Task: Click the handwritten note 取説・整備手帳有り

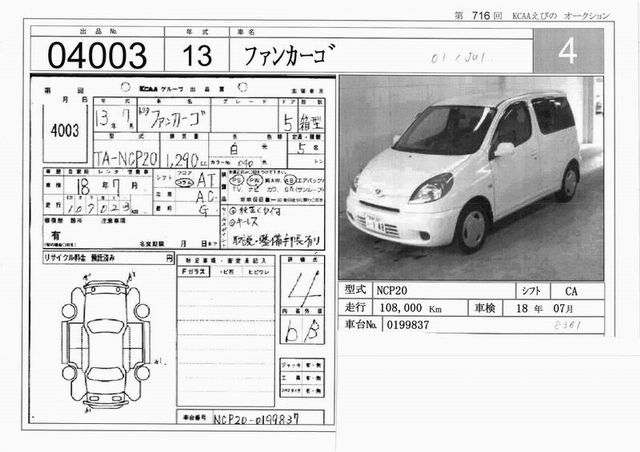Action: (276, 240)
